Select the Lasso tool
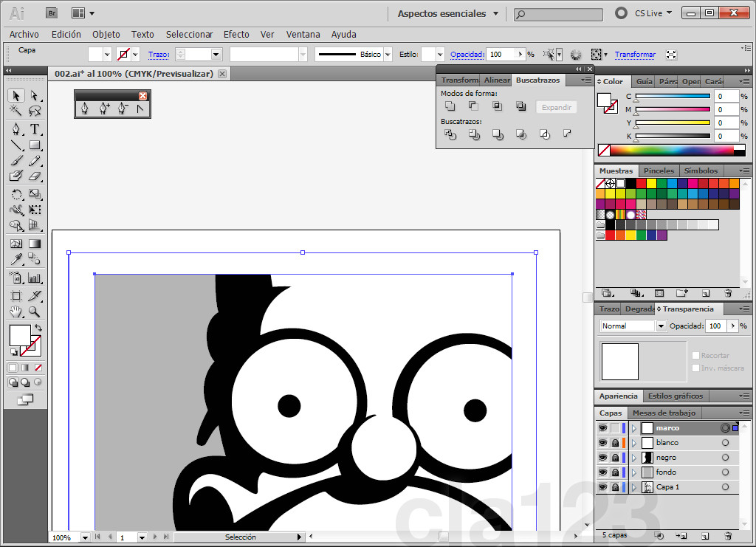756x547 pixels. (x=34, y=111)
